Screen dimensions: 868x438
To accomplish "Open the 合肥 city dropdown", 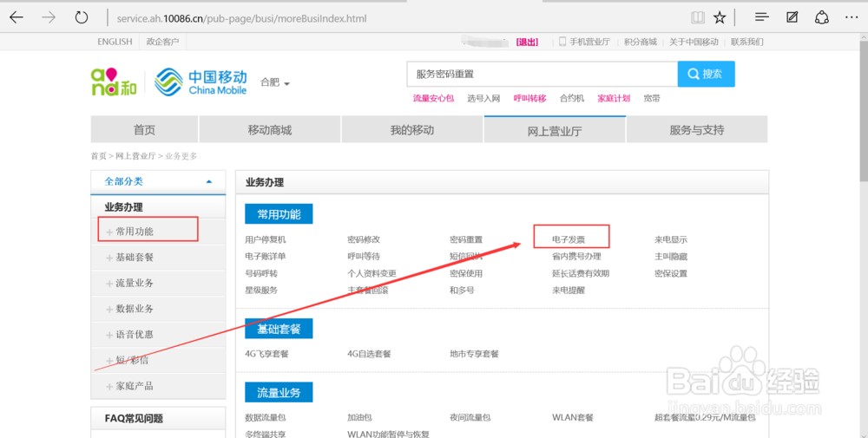I will point(275,82).
